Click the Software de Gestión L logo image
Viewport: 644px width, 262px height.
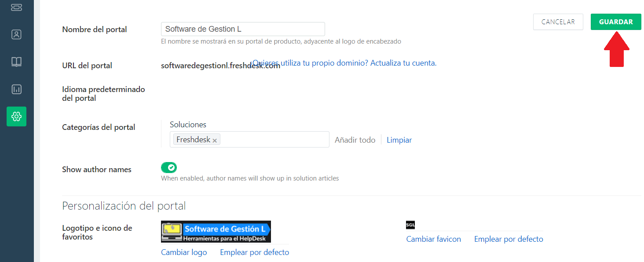(x=216, y=232)
